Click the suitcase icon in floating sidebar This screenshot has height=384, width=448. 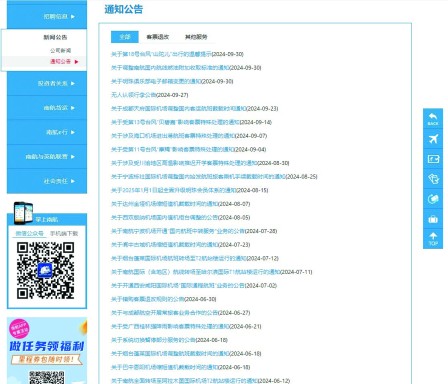pos(433,219)
